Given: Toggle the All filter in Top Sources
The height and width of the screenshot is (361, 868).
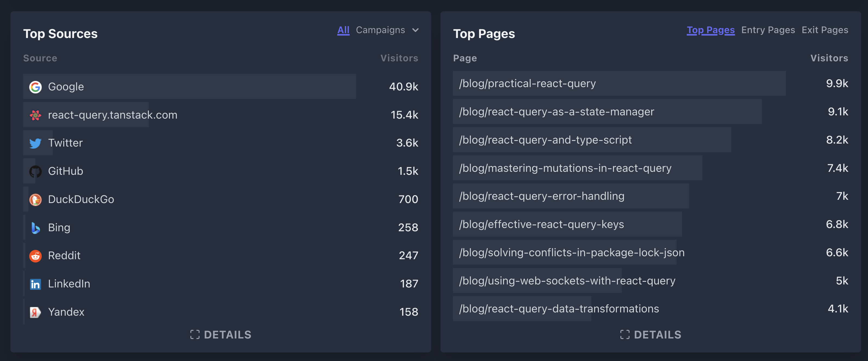Looking at the screenshot, I should (x=343, y=30).
